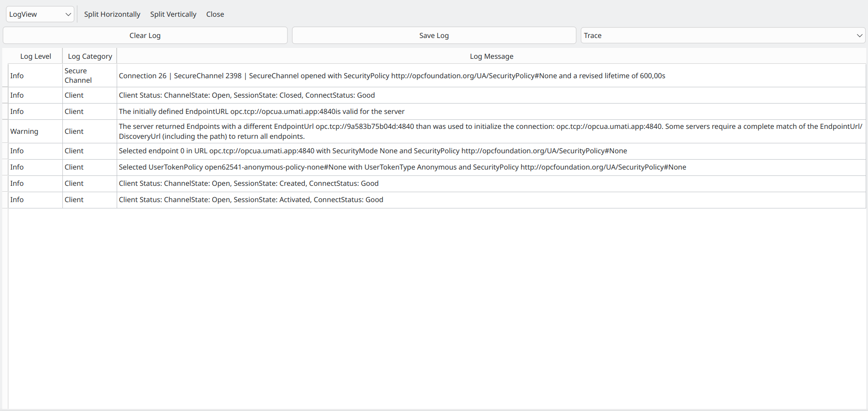Select the Selected endpoint 0 message
This screenshot has height=411, width=868.
(x=373, y=151)
